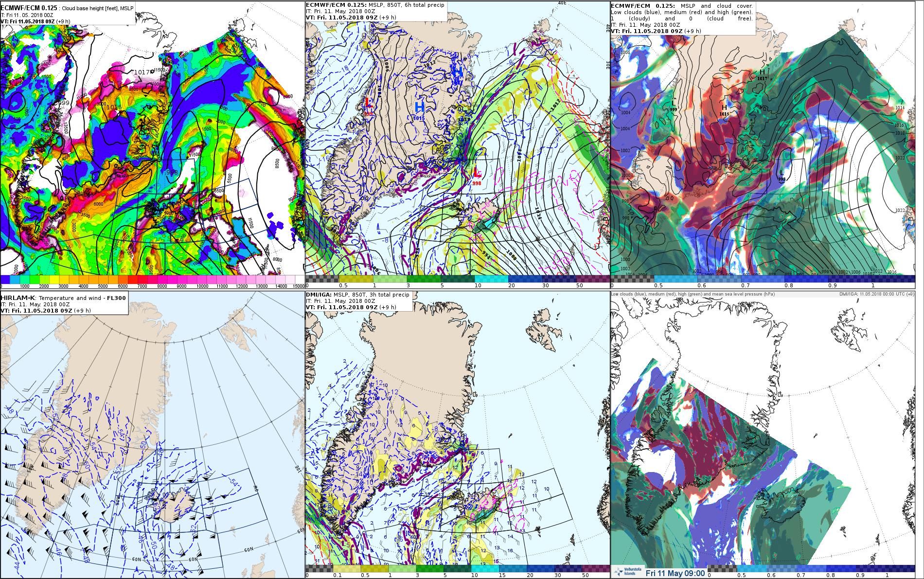Click the cyan 10–15 swatch in DMI 3h precip legend
Viewport: 924px width, 579px height.
coord(485,568)
